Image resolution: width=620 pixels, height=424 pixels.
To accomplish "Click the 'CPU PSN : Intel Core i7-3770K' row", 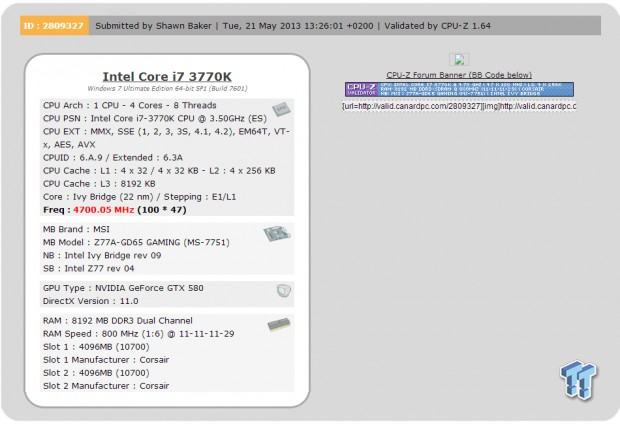I will [155, 118].
